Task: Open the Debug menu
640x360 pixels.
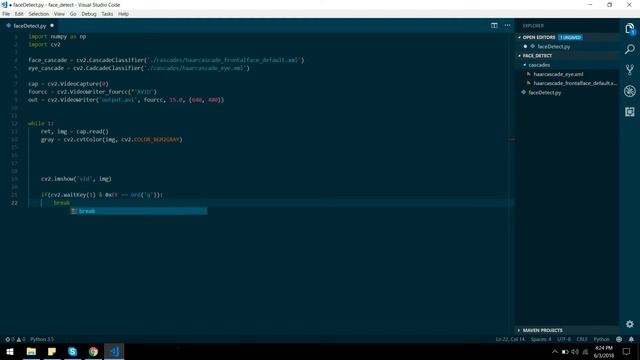Action: click(89, 14)
